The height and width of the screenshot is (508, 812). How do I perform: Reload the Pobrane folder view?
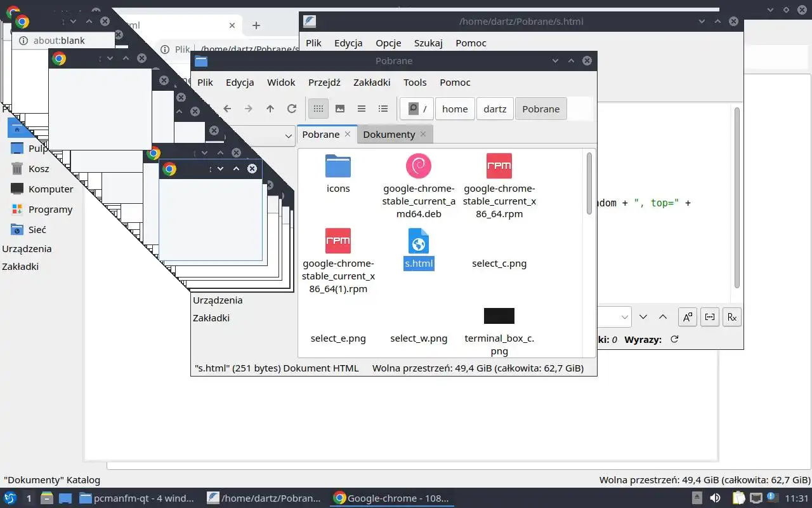point(292,109)
